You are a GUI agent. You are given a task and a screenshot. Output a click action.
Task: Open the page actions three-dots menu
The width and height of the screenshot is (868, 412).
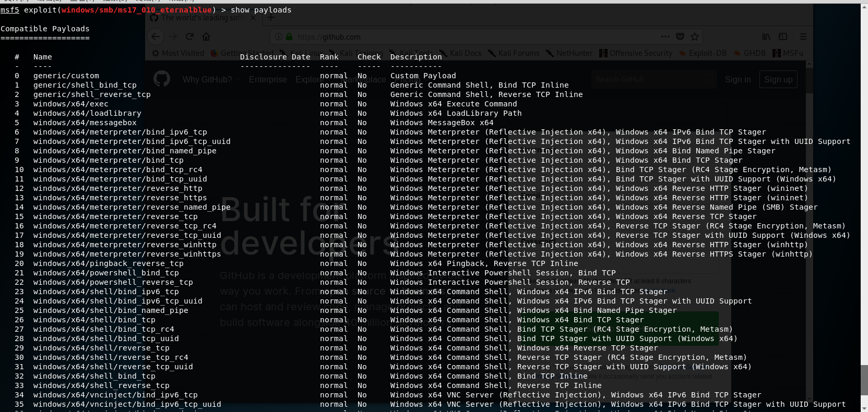click(665, 37)
